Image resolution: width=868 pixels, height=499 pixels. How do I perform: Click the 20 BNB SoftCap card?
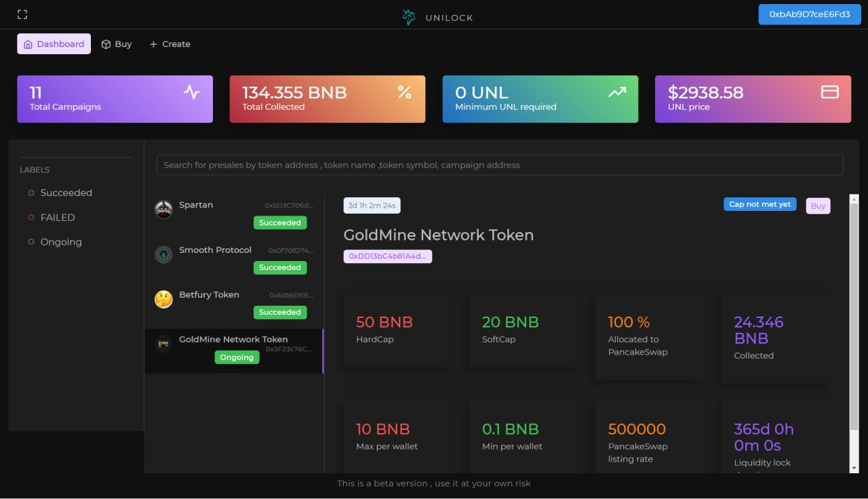[x=524, y=330]
